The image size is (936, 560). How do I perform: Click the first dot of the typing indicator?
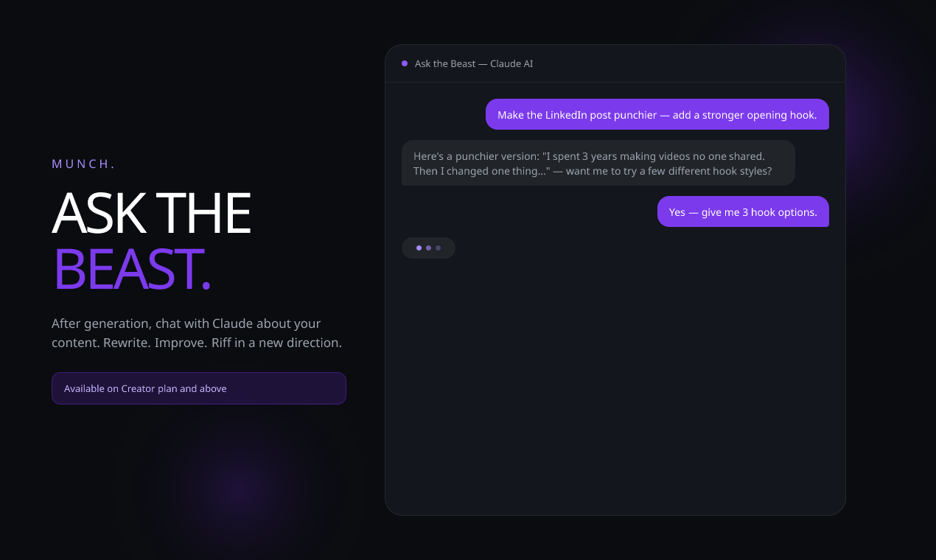point(419,248)
